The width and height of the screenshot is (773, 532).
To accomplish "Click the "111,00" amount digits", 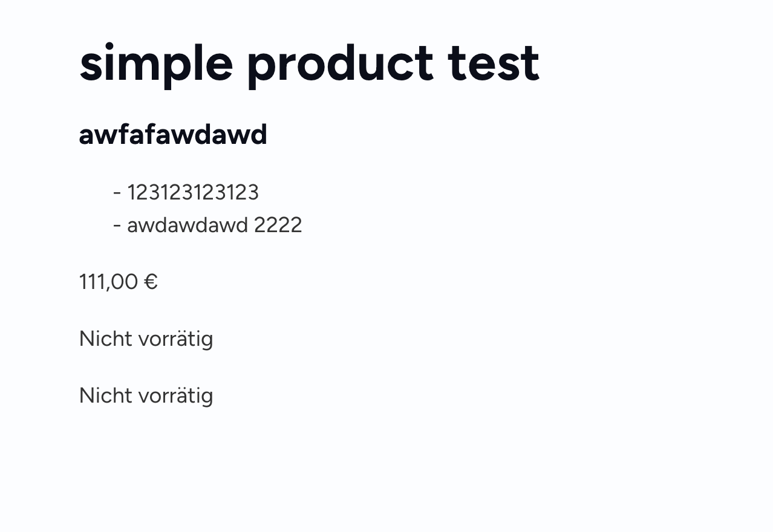I will click(108, 282).
